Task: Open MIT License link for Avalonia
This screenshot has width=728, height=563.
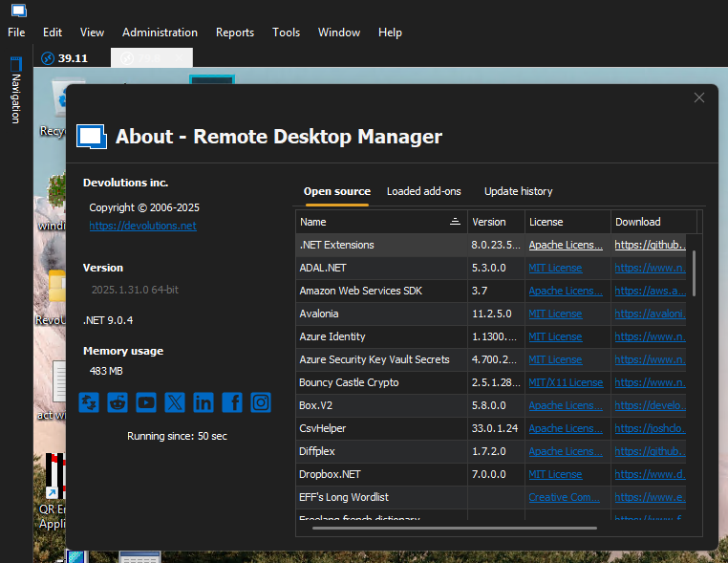Action: (555, 314)
